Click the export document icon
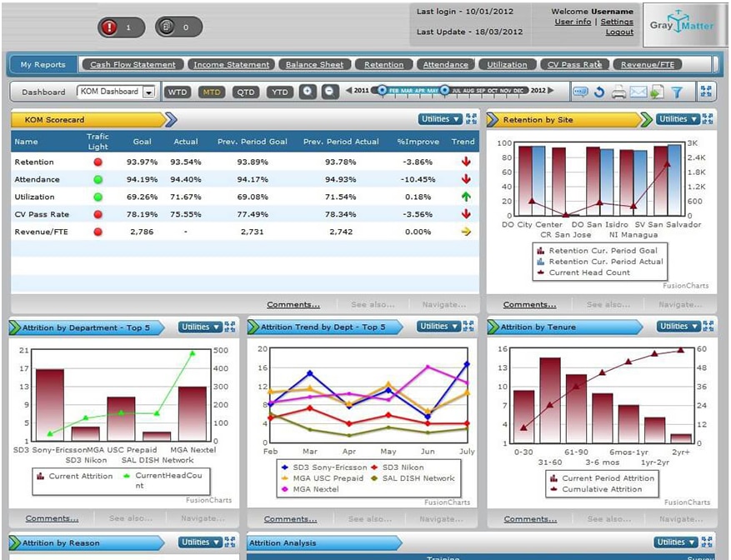 pyautogui.click(x=658, y=92)
